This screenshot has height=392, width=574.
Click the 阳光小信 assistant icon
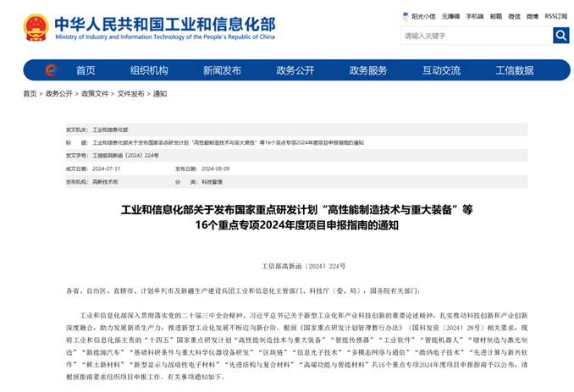click(x=406, y=16)
